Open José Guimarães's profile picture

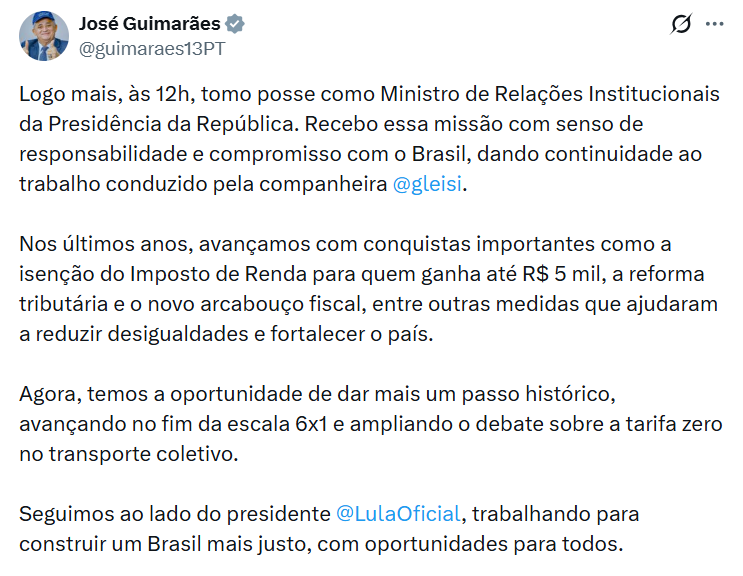coord(43,36)
